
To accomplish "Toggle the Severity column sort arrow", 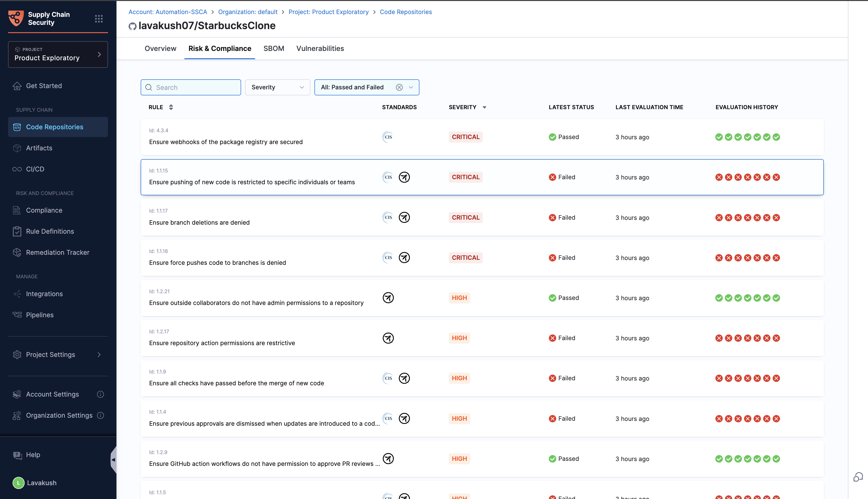I will (x=484, y=107).
